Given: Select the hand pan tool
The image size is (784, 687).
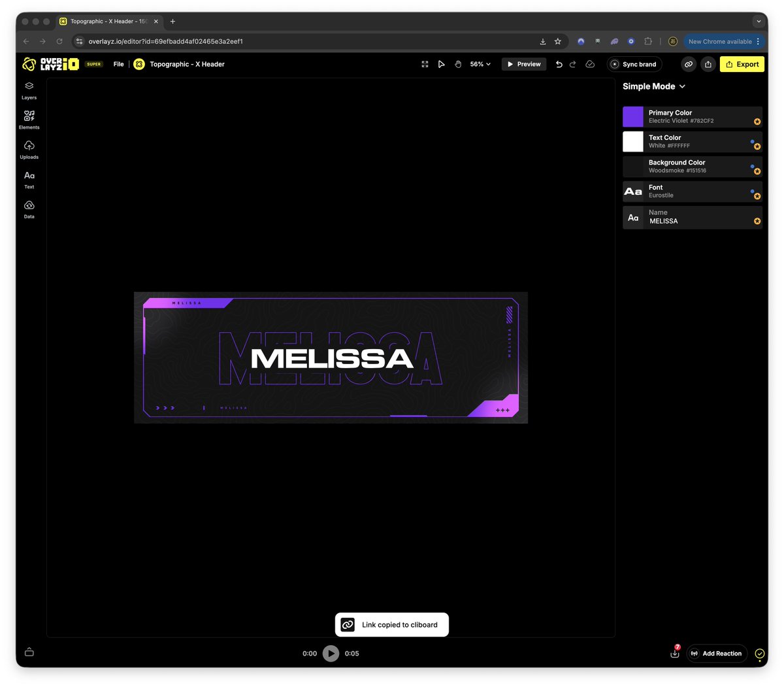Looking at the screenshot, I should (x=458, y=64).
